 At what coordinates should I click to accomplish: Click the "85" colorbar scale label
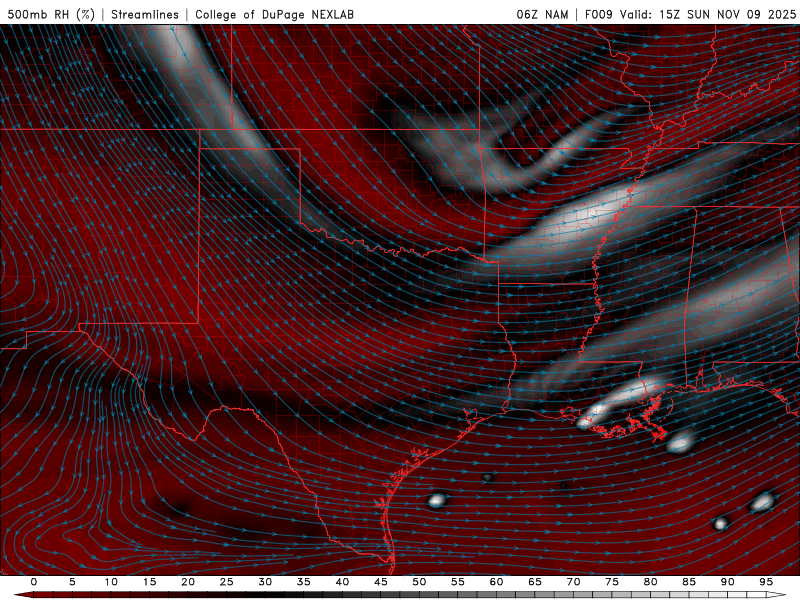tap(689, 582)
